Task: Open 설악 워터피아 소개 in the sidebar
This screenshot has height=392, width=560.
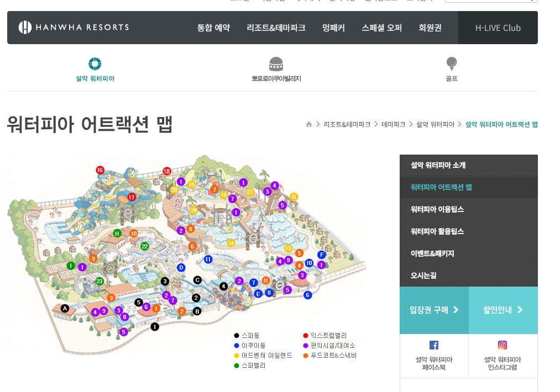Action: tap(469, 165)
